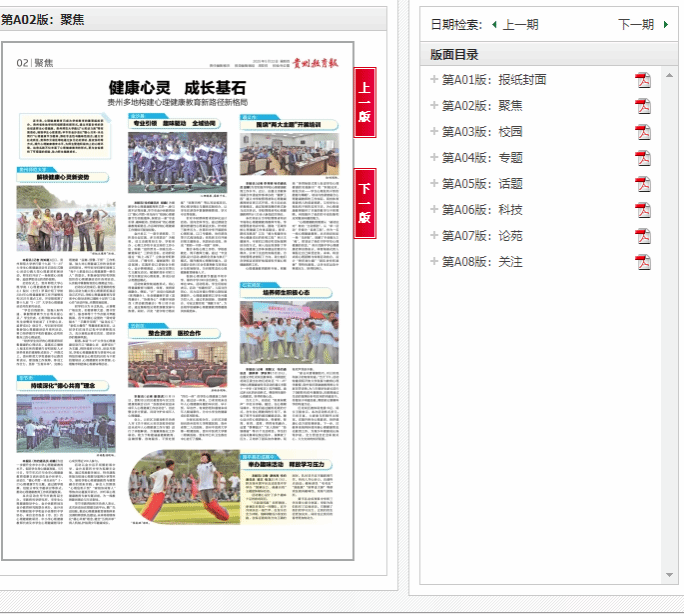
Task: Download PDF for 第A04版 专题
Action: pos(643,158)
